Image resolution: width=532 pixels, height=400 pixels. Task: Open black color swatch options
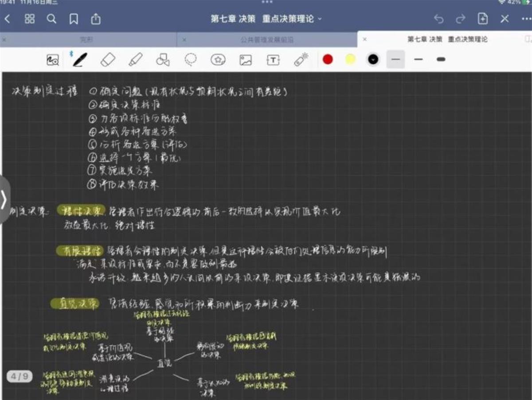[x=373, y=59]
